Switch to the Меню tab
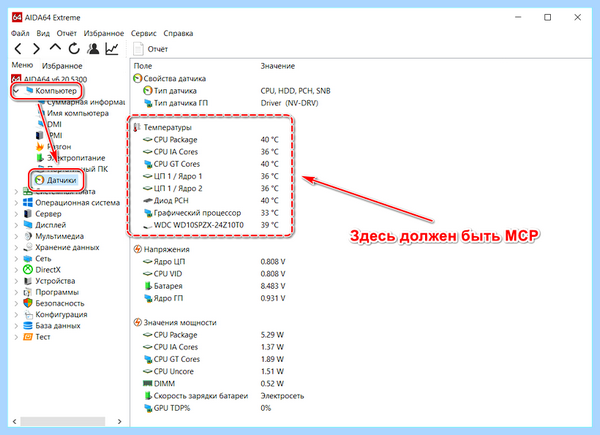The height and width of the screenshot is (435, 600). 22,65
